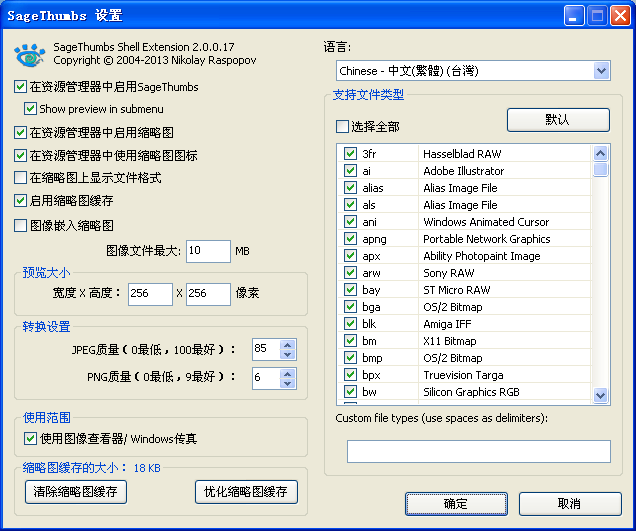Uncheck the arw Sony RAW checkbox
Image resolution: width=636 pixels, height=531 pixels.
click(x=350, y=273)
